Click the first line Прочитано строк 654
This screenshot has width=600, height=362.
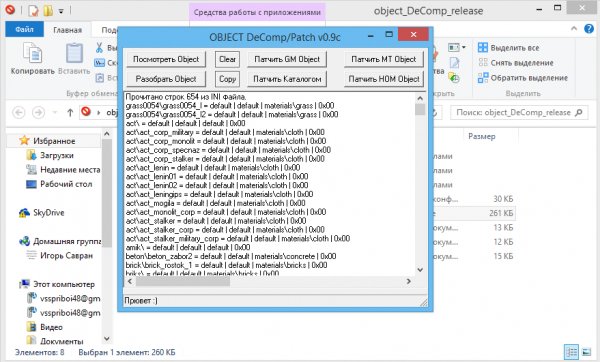[186, 97]
